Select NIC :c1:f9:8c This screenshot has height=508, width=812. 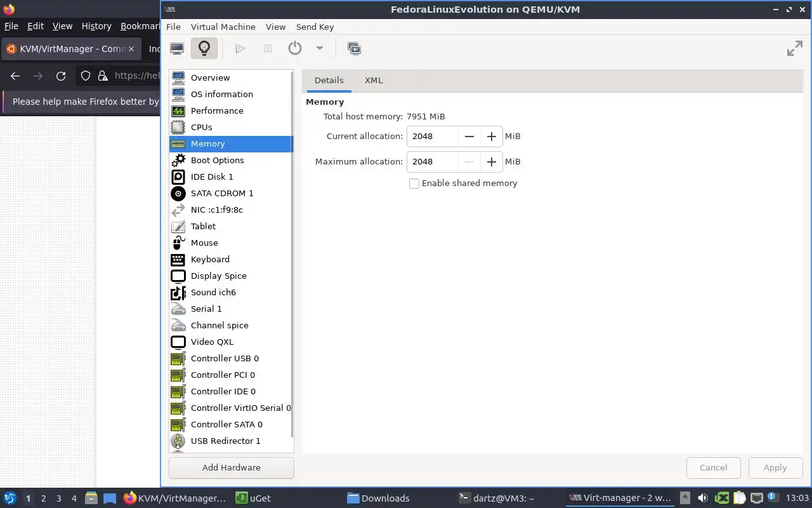(x=231, y=210)
